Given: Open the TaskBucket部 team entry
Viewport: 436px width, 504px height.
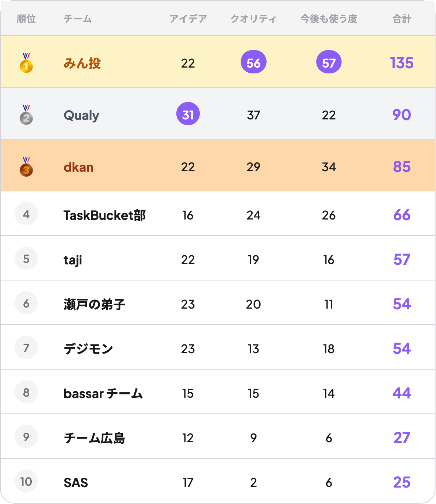Looking at the screenshot, I should [104, 215].
